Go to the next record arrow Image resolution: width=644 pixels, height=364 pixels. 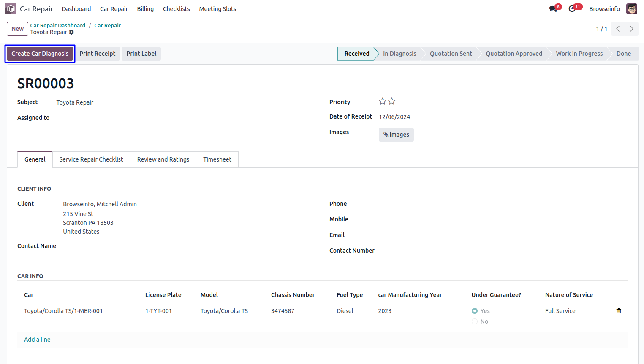coord(631,29)
